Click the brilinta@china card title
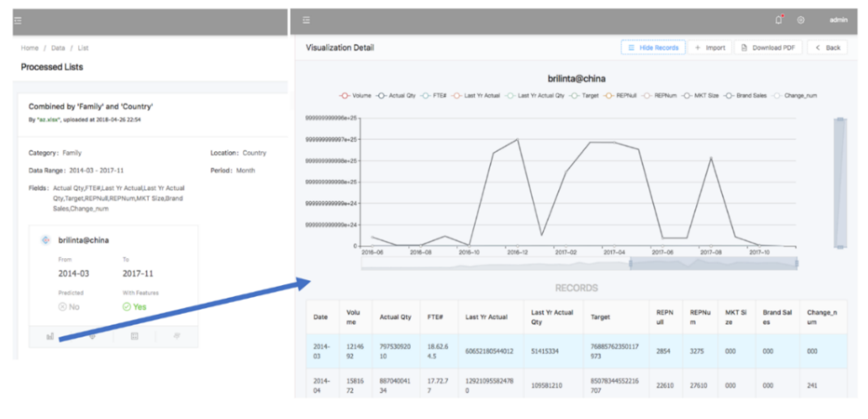 (x=83, y=240)
